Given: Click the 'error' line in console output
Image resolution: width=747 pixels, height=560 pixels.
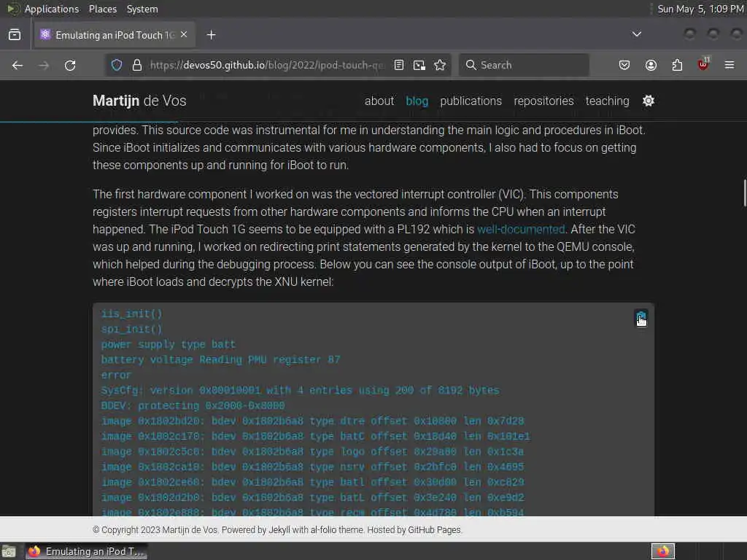Looking at the screenshot, I should 116,376.
